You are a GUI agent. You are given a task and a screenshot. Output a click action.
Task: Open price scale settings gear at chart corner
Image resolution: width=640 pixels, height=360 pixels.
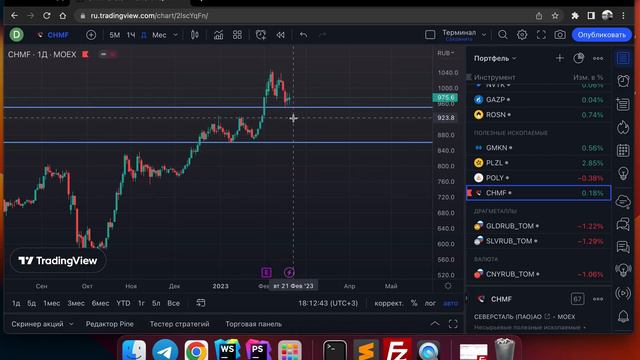coord(448,286)
